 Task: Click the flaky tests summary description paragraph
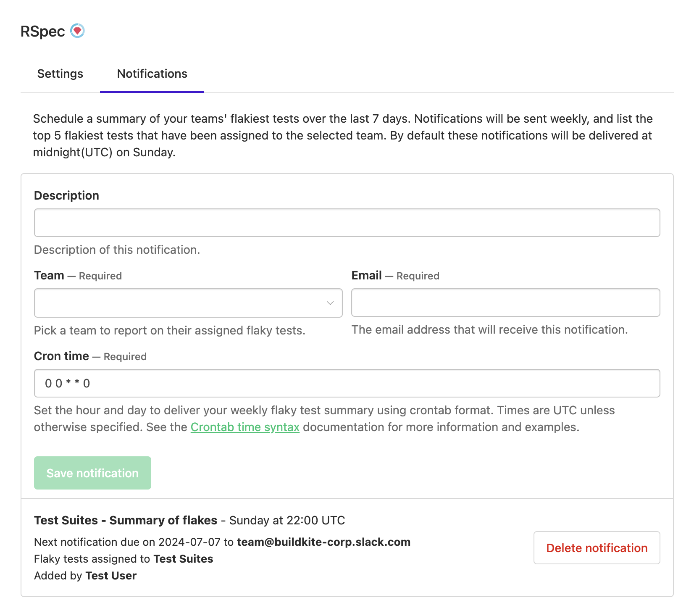(x=343, y=135)
